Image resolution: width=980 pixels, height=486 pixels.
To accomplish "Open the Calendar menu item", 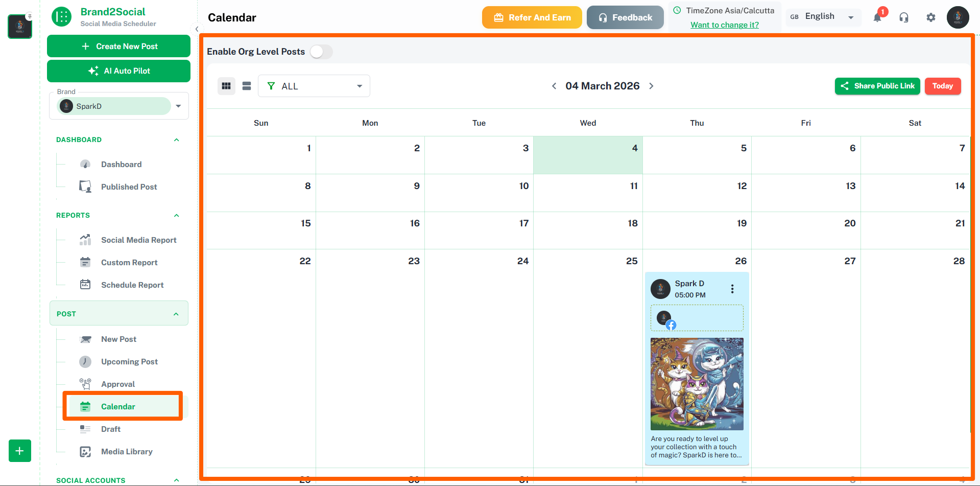I will pyautogui.click(x=118, y=406).
